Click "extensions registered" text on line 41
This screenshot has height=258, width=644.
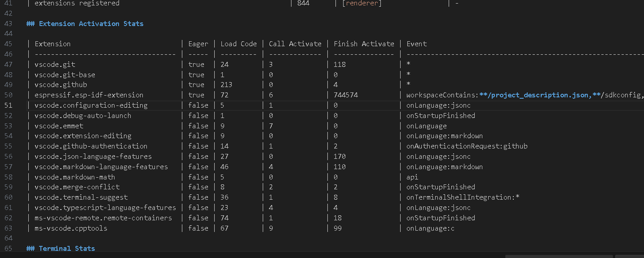[77, 3]
